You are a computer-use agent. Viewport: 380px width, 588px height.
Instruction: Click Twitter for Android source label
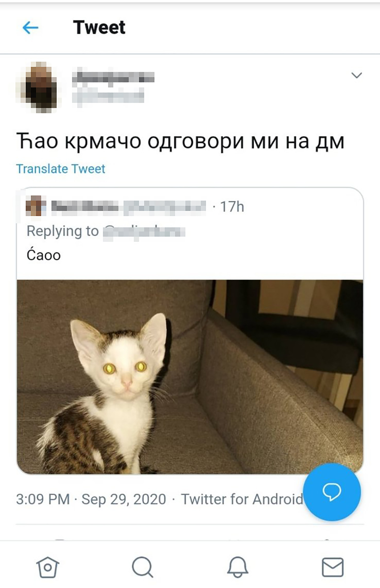[242, 499]
